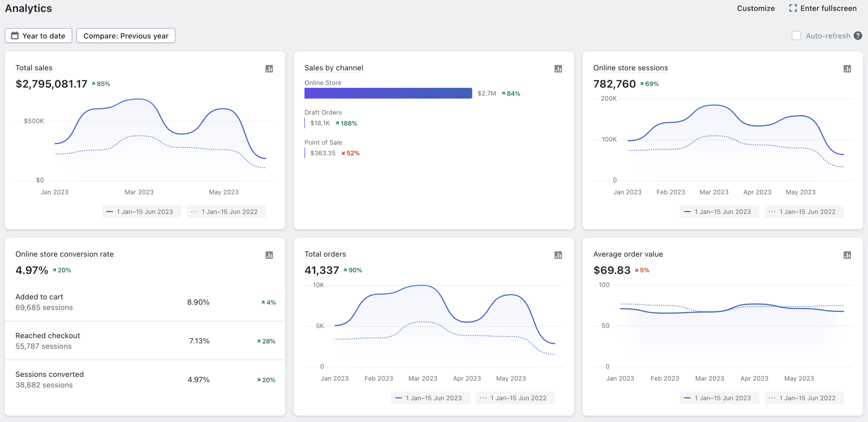Open report icon on Average order value card
Viewport: 868px width, 422px height.
click(847, 255)
